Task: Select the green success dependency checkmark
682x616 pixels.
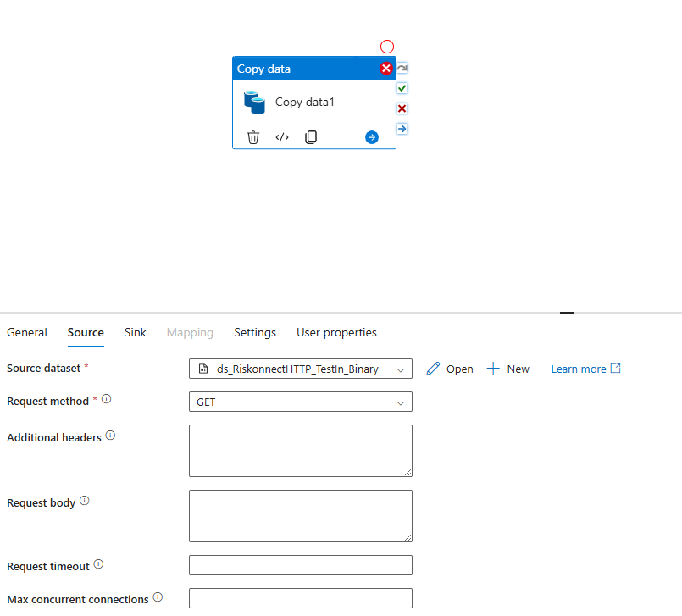Action: [x=402, y=88]
